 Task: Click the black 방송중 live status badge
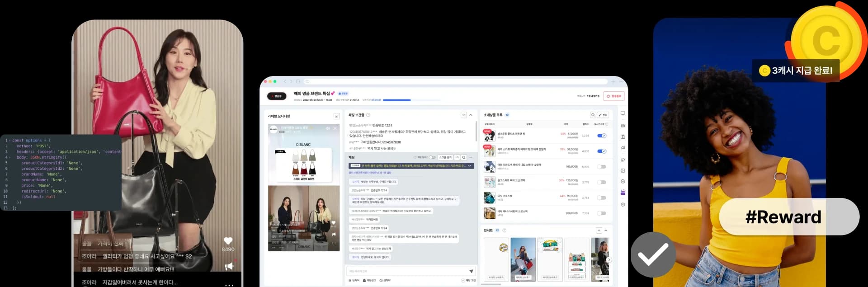tap(277, 96)
